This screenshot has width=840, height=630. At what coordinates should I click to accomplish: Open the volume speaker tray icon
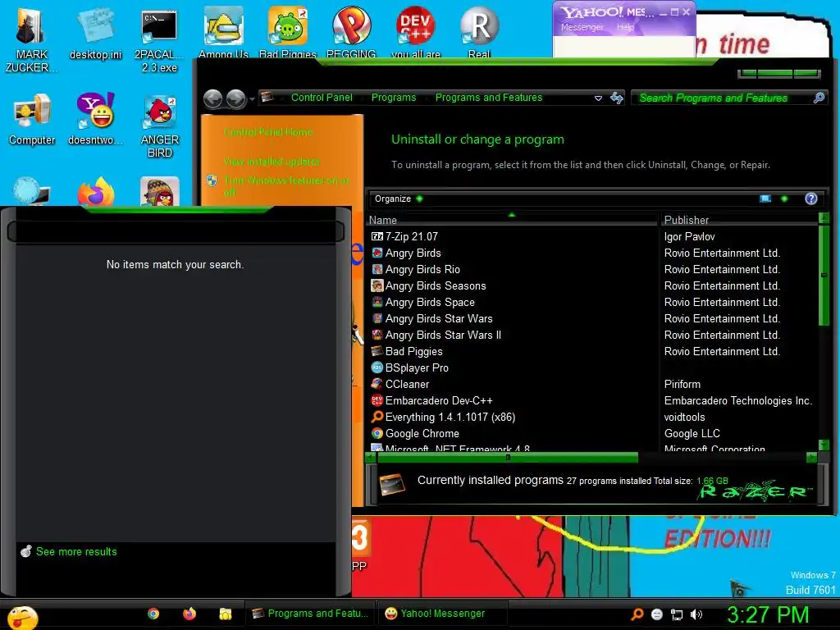[x=696, y=614]
